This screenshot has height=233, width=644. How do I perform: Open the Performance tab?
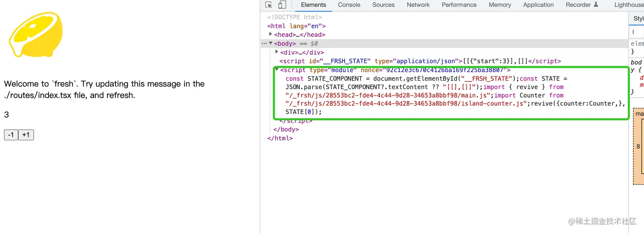click(x=459, y=5)
